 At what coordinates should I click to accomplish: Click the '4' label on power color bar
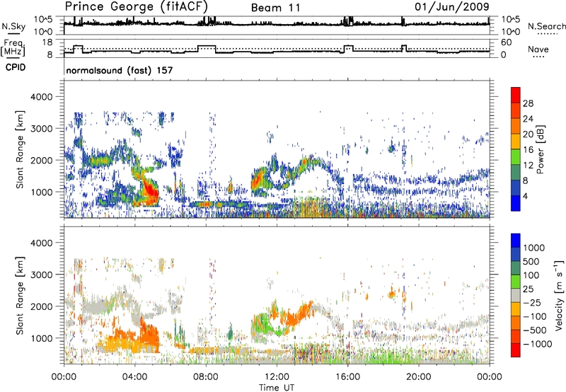[525, 197]
